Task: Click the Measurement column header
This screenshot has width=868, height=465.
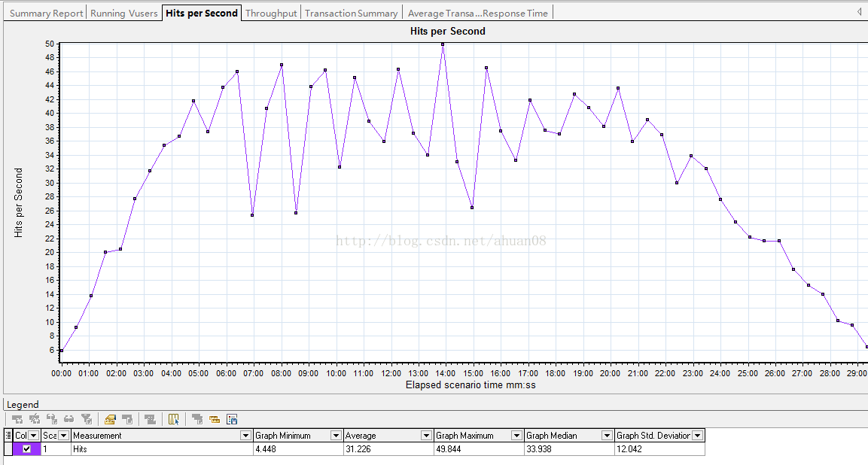Action: click(x=162, y=436)
